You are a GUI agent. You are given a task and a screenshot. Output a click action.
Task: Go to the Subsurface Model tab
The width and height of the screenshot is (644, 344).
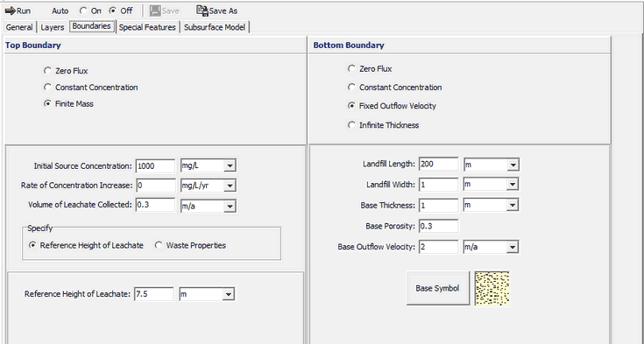coord(215,27)
